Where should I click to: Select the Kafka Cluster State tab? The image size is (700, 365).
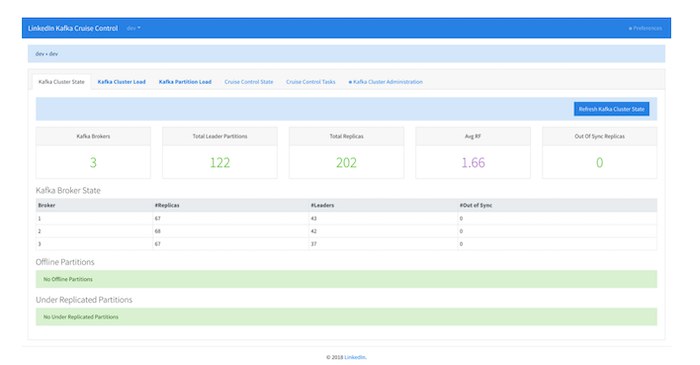(61, 82)
